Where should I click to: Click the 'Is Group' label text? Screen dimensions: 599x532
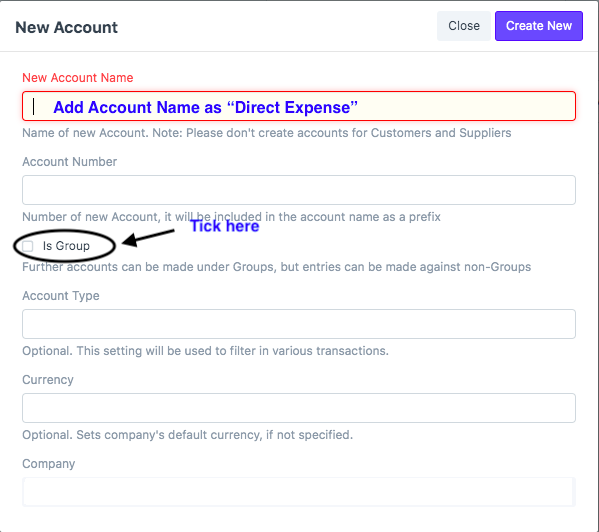[x=66, y=246]
